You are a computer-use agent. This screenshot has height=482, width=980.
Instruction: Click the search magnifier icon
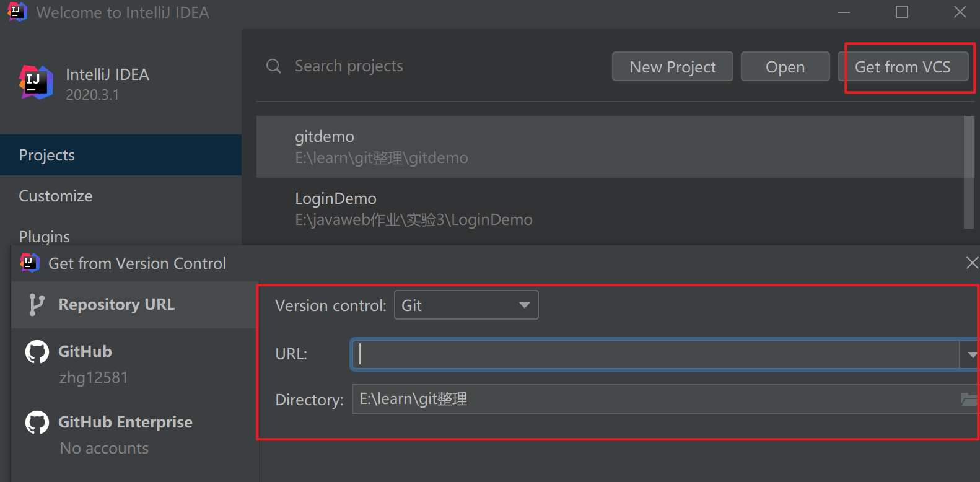pos(274,66)
